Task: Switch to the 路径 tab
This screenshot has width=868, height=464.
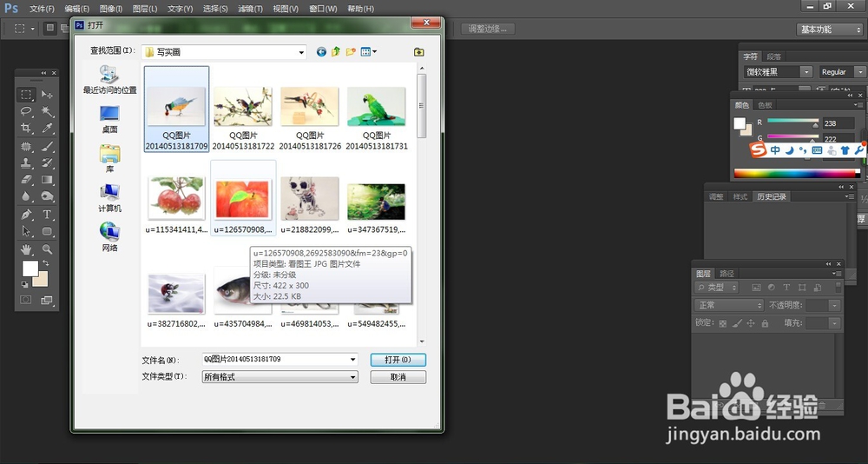Action: coord(727,274)
